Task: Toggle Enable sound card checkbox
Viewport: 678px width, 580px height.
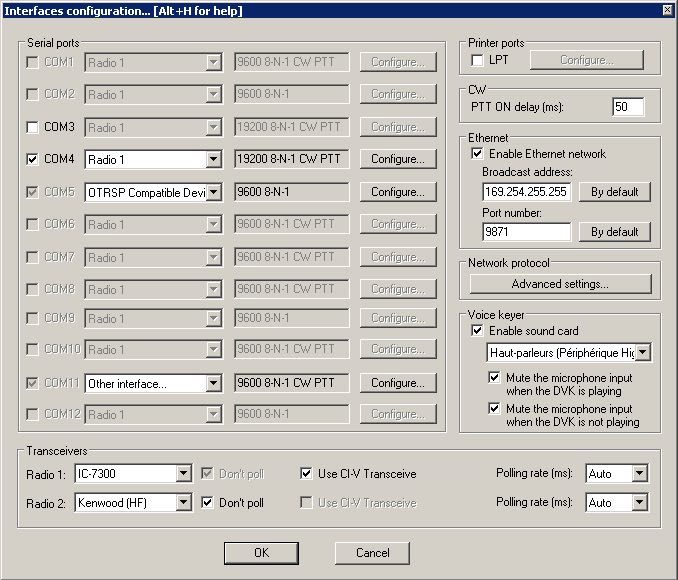Action: point(478,331)
